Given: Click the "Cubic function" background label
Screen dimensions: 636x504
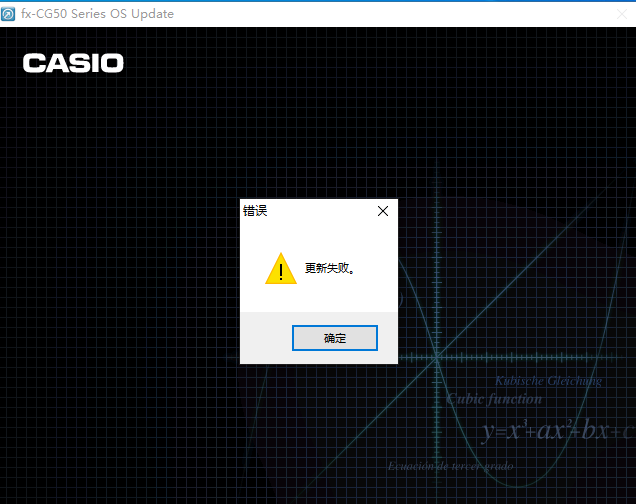Looking at the screenshot, I should tap(494, 399).
